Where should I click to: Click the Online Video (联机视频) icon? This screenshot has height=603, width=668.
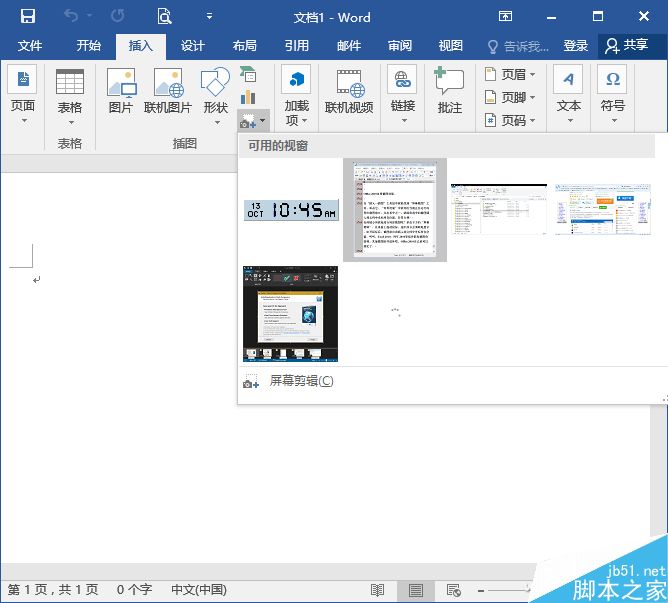pyautogui.click(x=349, y=83)
